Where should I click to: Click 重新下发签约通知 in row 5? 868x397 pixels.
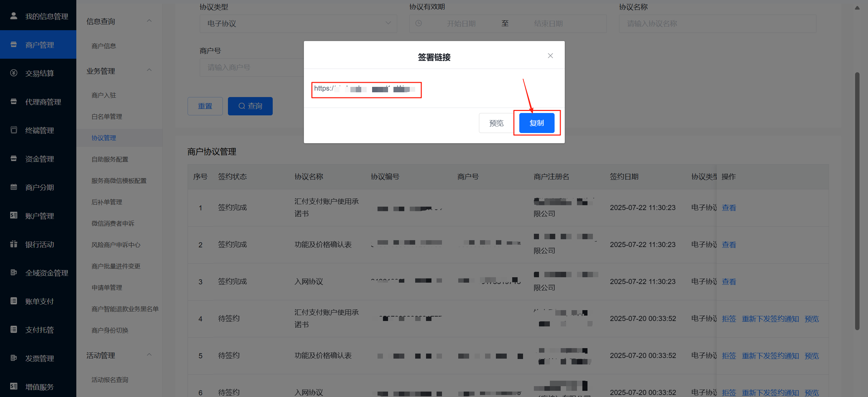tap(770, 356)
